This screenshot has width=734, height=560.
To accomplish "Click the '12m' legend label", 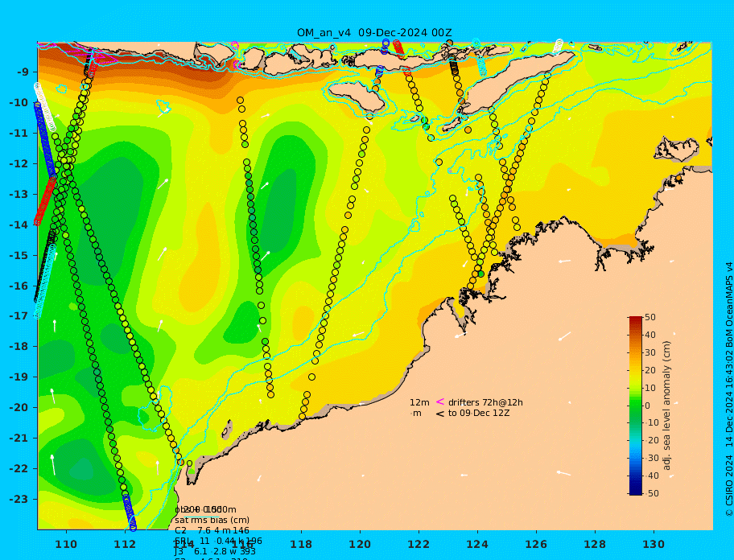I will tap(419, 402).
